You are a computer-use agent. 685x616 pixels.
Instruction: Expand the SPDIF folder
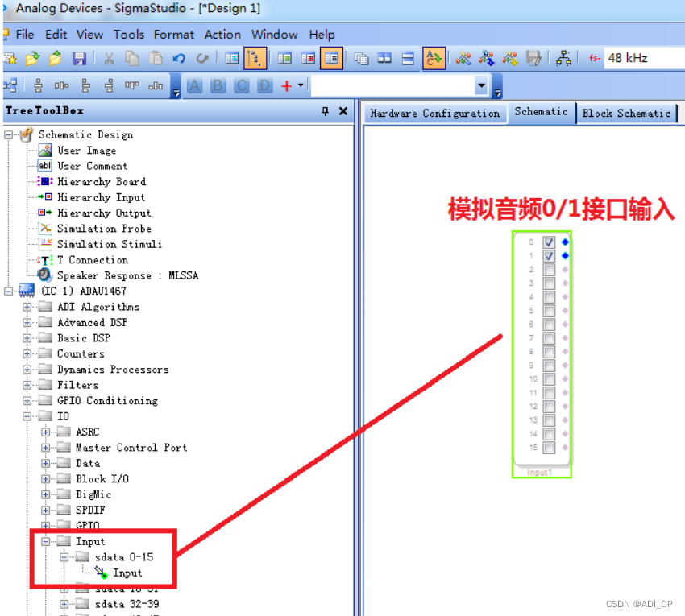point(45,511)
